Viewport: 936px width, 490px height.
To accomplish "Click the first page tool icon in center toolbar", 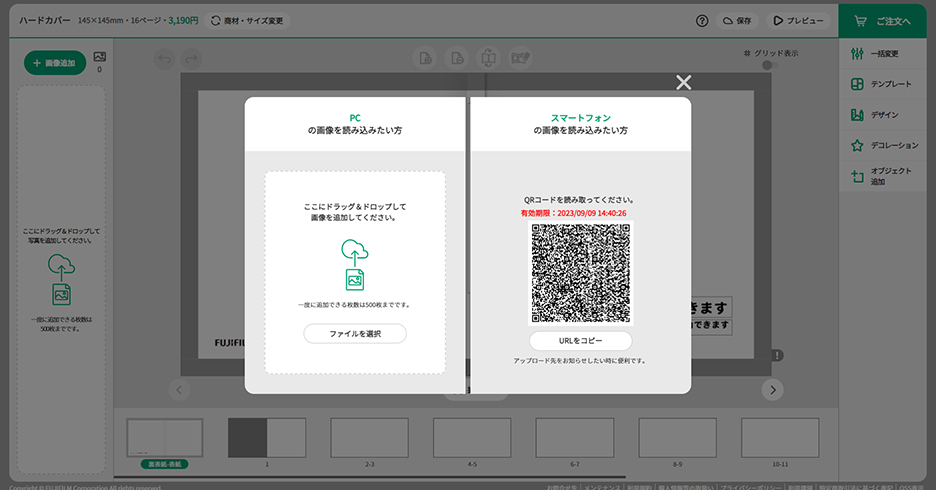I will point(425,58).
